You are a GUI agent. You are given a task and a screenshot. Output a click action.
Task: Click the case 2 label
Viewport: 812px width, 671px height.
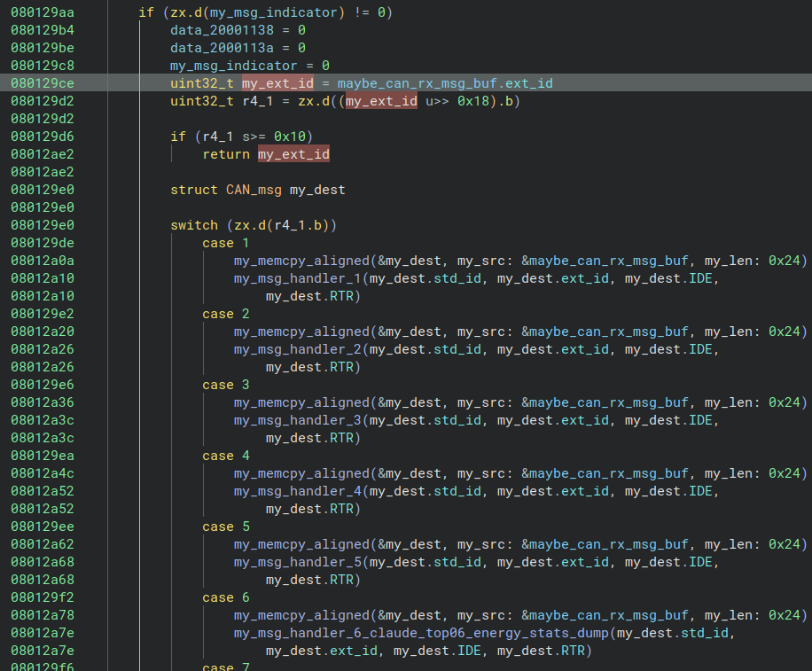(226, 314)
